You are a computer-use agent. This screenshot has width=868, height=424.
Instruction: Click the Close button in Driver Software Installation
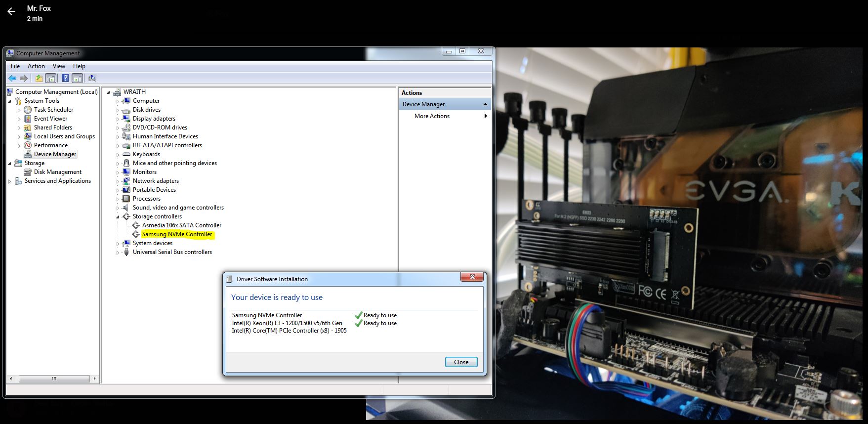(461, 362)
